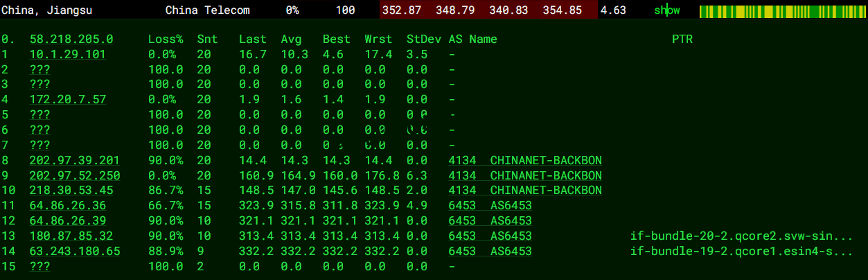Click hop 1 IP address 10.1.29.101

point(67,55)
